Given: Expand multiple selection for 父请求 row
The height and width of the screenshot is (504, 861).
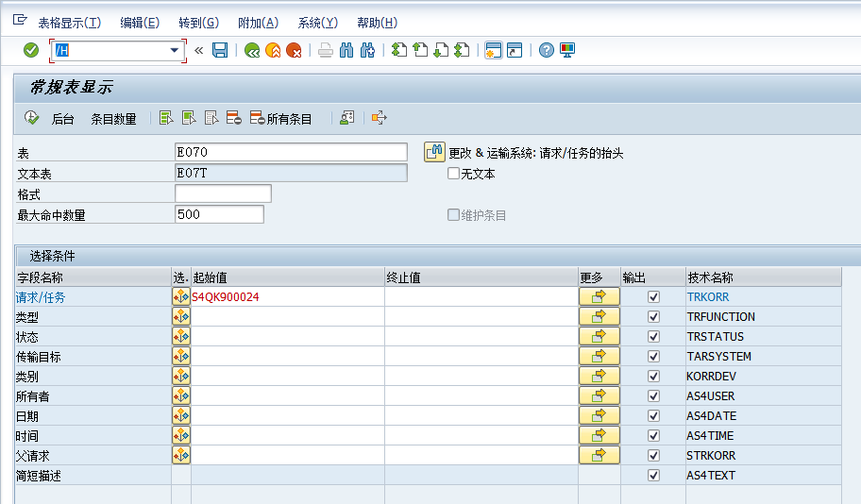Looking at the screenshot, I should [x=599, y=455].
